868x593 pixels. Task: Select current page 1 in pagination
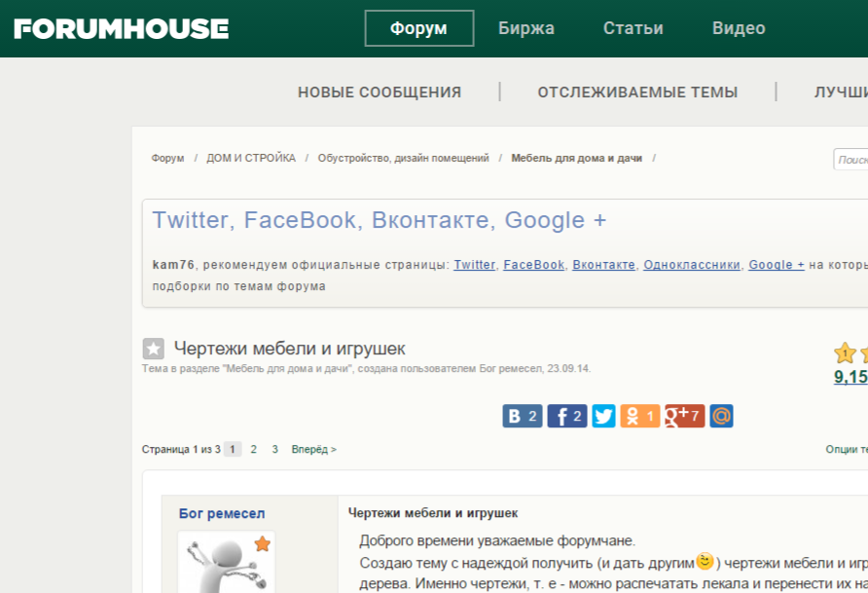coord(233,449)
